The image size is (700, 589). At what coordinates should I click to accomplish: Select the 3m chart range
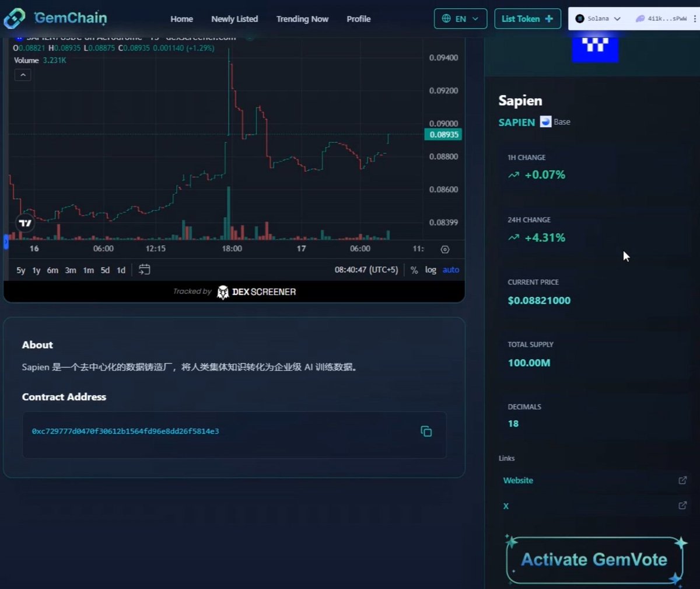pos(71,270)
